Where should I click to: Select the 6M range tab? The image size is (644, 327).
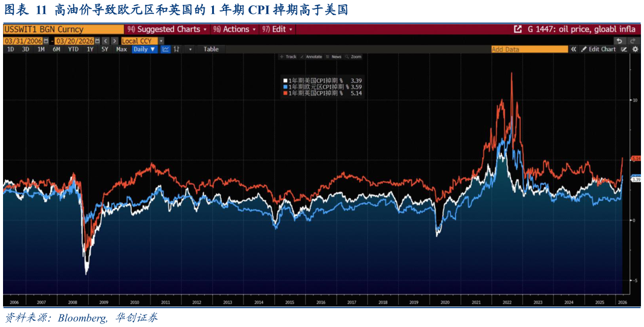click(56, 50)
